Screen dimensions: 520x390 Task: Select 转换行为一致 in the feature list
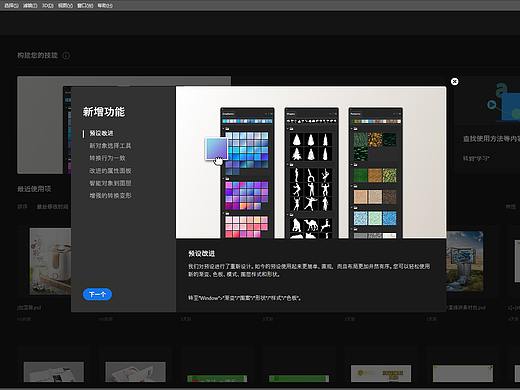point(107,158)
